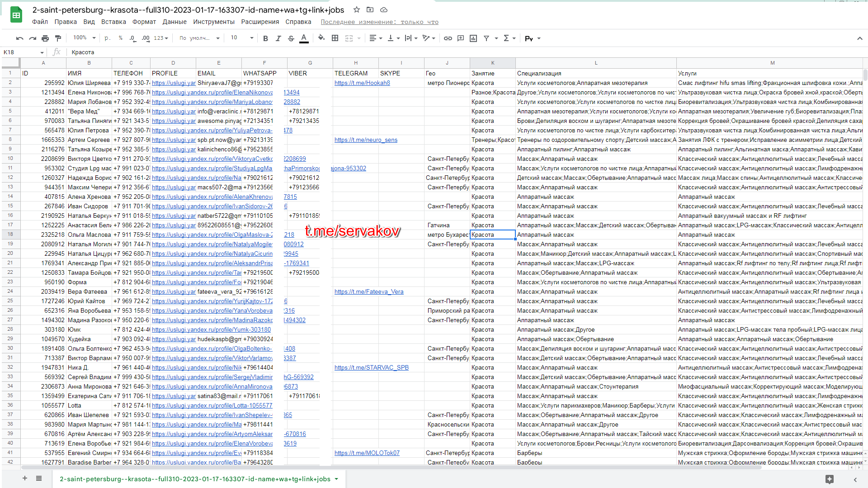Open the font family dropdown
This screenshot has height=488, width=868.
pos(199,38)
